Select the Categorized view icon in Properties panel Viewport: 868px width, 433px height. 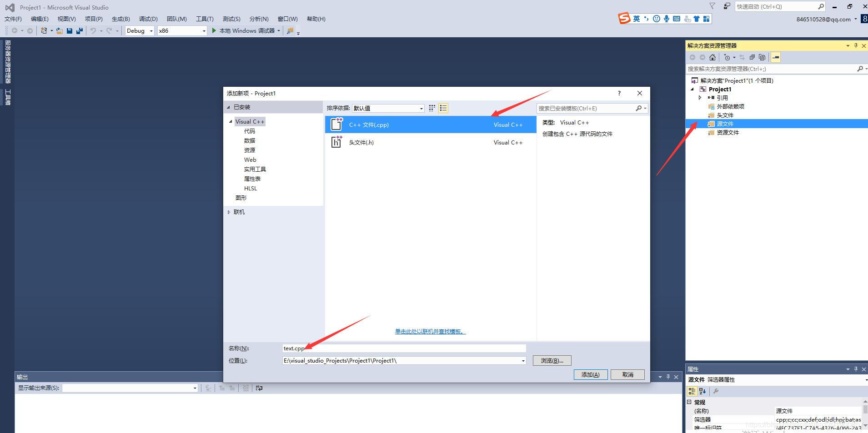pos(692,391)
